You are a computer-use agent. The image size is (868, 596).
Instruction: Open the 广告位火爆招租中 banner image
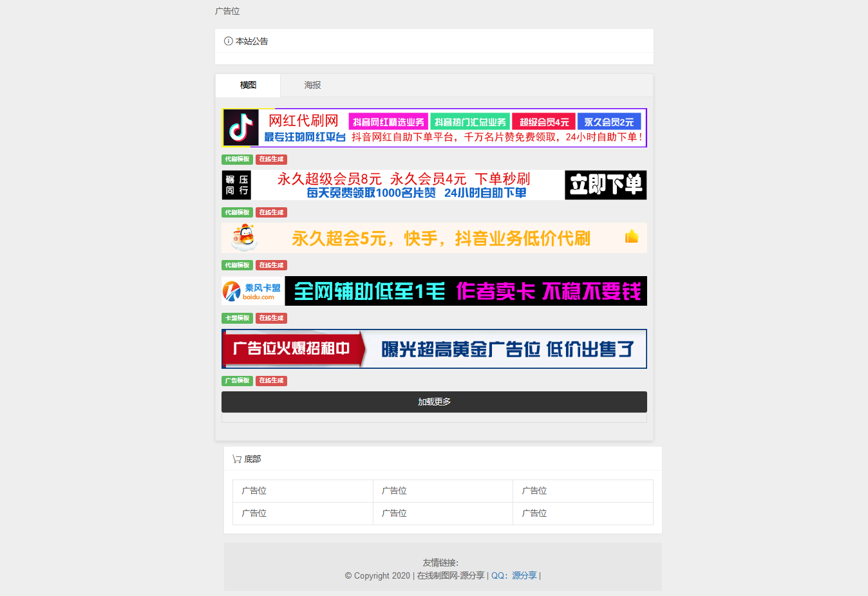434,349
